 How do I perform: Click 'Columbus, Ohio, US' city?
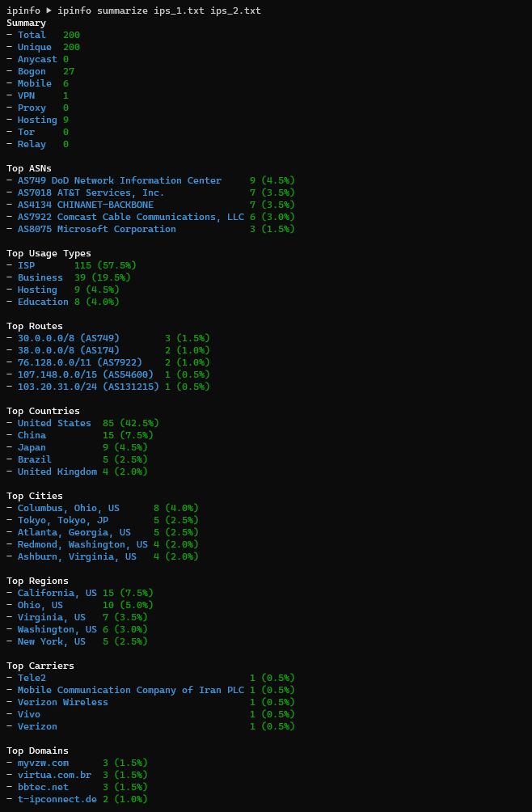pyautogui.click(x=69, y=508)
